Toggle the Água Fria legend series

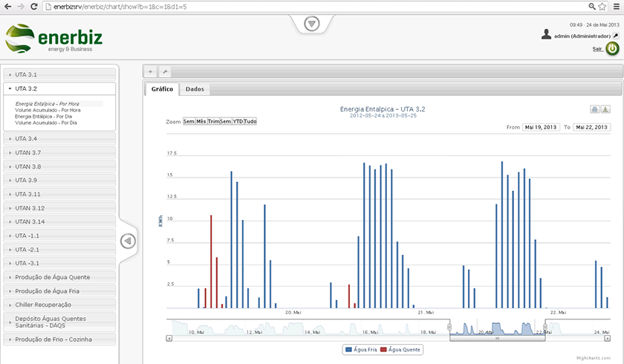click(361, 350)
